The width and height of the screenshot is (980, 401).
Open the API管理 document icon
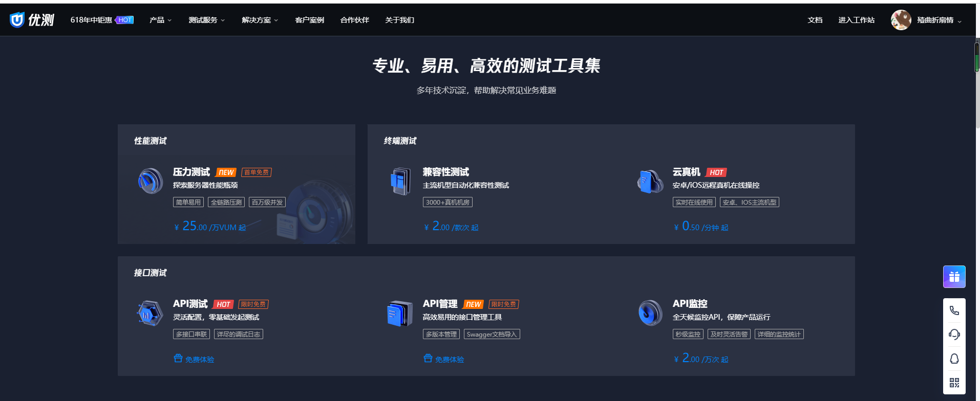[x=400, y=313]
